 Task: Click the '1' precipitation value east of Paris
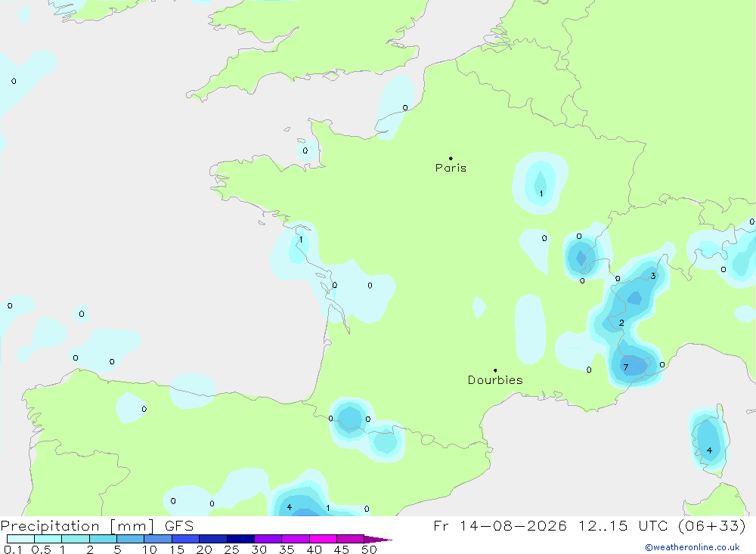click(x=541, y=193)
